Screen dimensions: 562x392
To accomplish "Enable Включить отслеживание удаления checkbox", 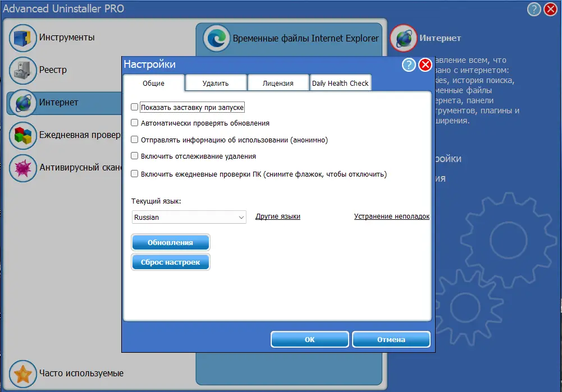I will tap(134, 156).
